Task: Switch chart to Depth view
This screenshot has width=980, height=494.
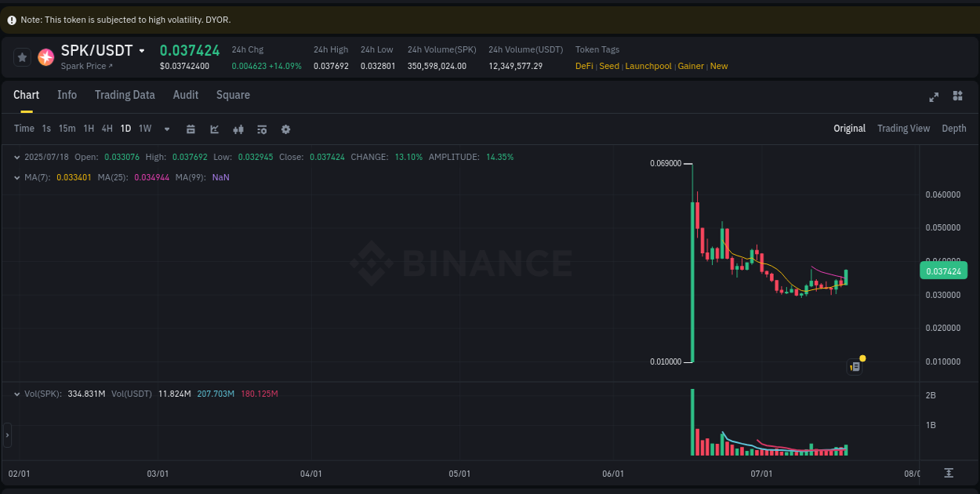Action: click(x=953, y=128)
